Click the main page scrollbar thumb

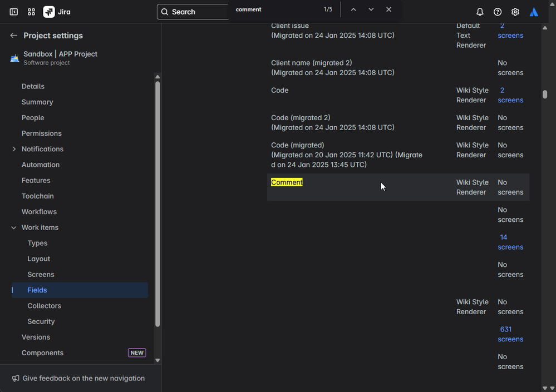point(545,94)
